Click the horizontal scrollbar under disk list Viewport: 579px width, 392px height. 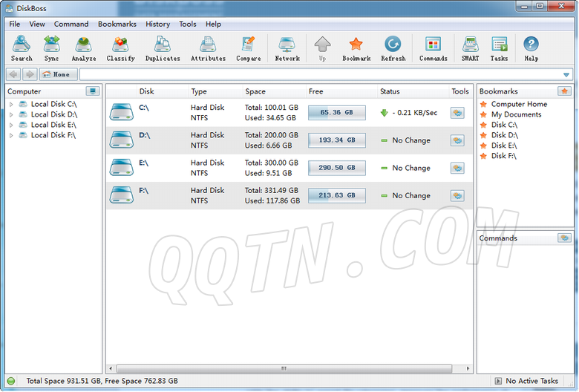point(282,368)
